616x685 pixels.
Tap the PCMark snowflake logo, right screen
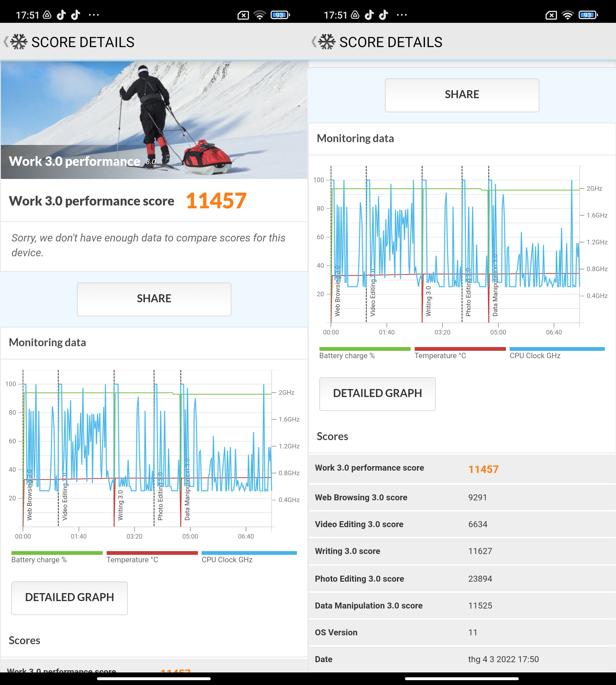[x=327, y=42]
